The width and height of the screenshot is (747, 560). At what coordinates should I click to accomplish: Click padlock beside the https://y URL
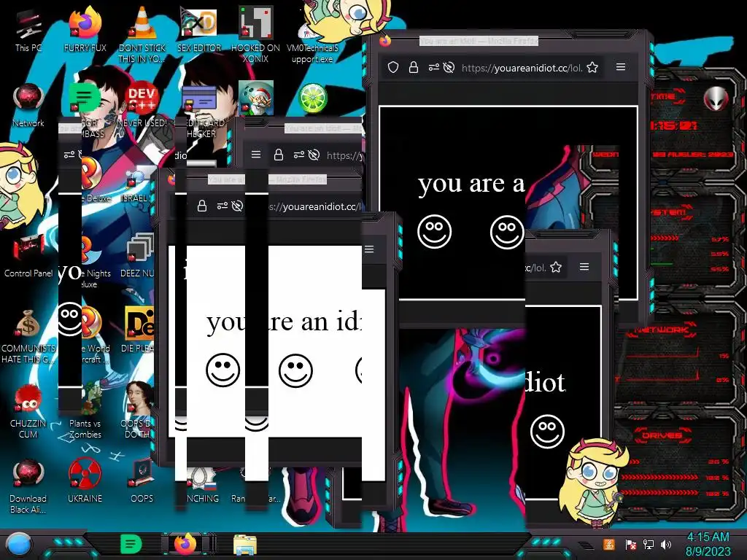point(279,155)
